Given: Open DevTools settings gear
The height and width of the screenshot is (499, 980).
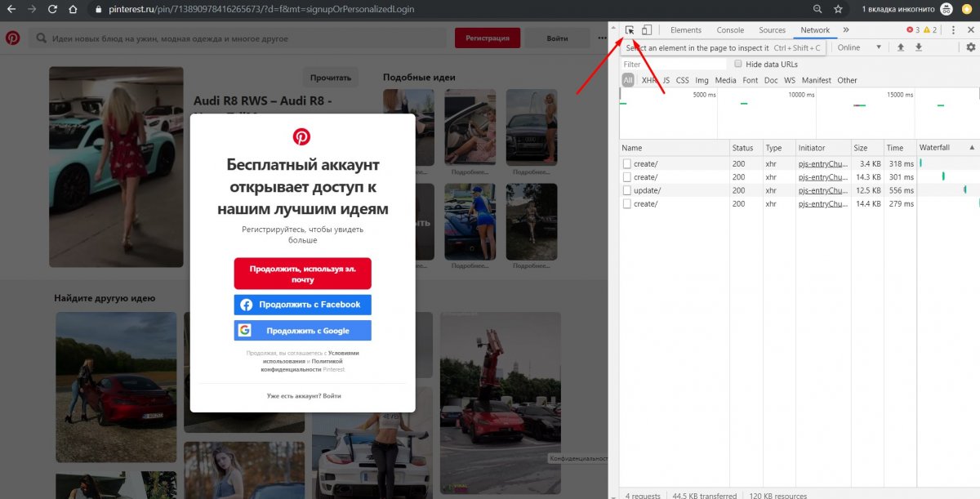Looking at the screenshot, I should coord(971,47).
